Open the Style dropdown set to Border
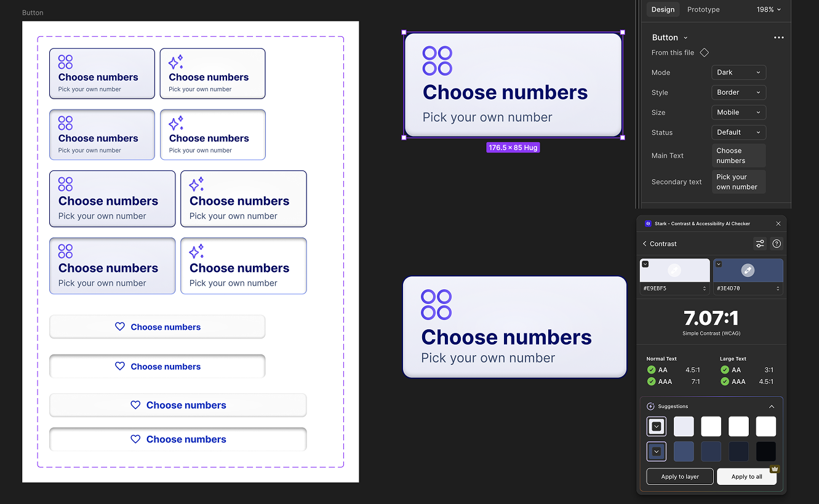The height and width of the screenshot is (504, 819). pyautogui.click(x=738, y=92)
